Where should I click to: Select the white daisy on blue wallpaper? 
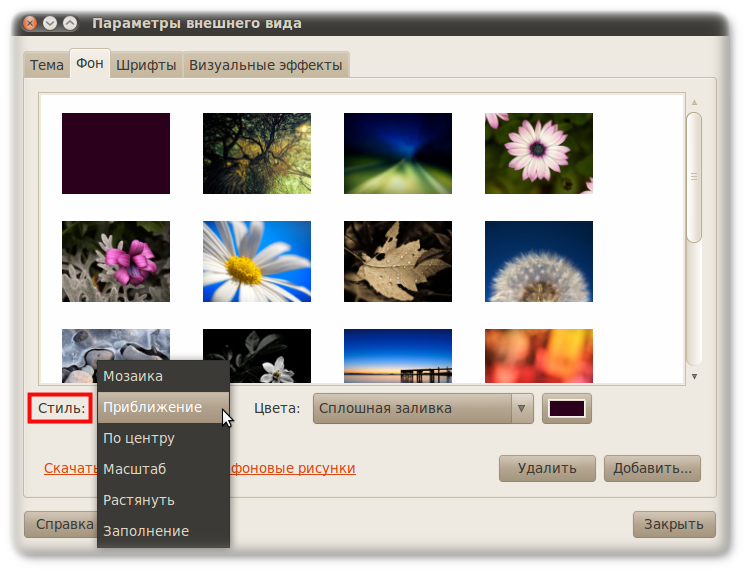[256, 261]
